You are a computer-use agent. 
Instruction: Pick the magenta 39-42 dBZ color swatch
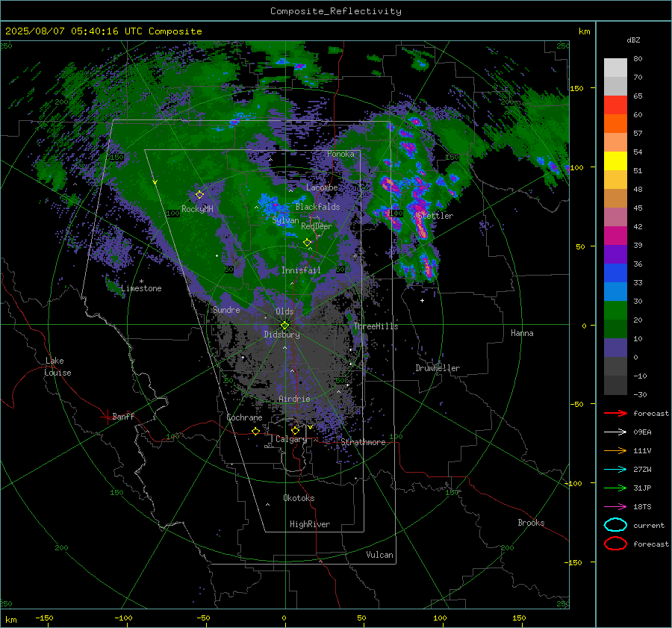615,236
